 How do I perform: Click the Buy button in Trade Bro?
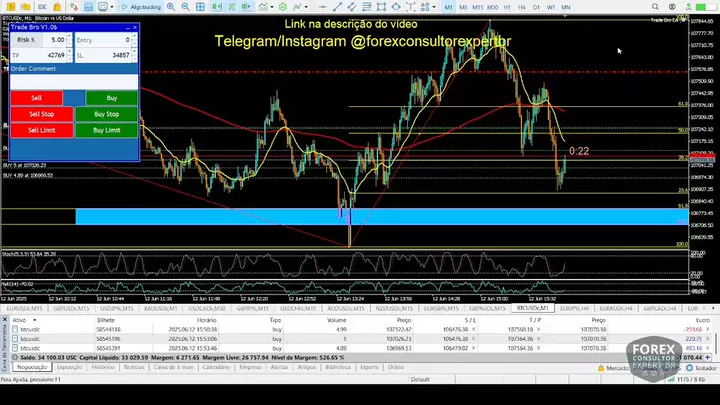click(112, 98)
